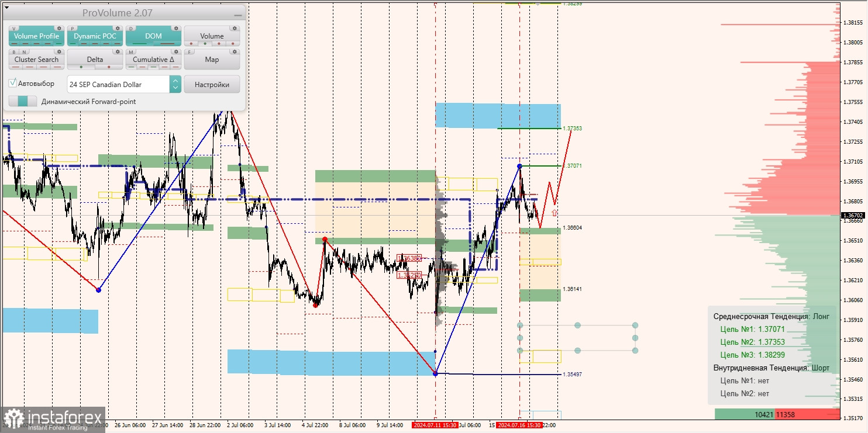Screen dimensions: 868x433
Task: Select the 2024.07.16 15:30 time marker
Action: 519,425
